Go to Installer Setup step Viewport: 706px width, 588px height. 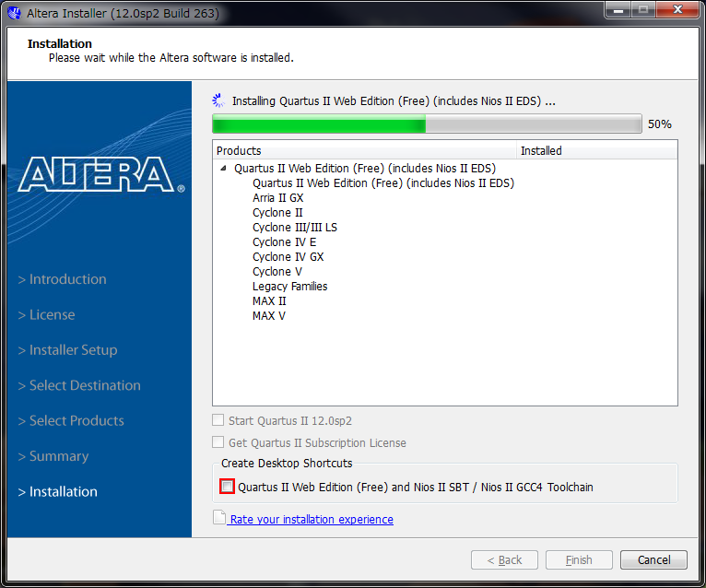click(x=67, y=350)
